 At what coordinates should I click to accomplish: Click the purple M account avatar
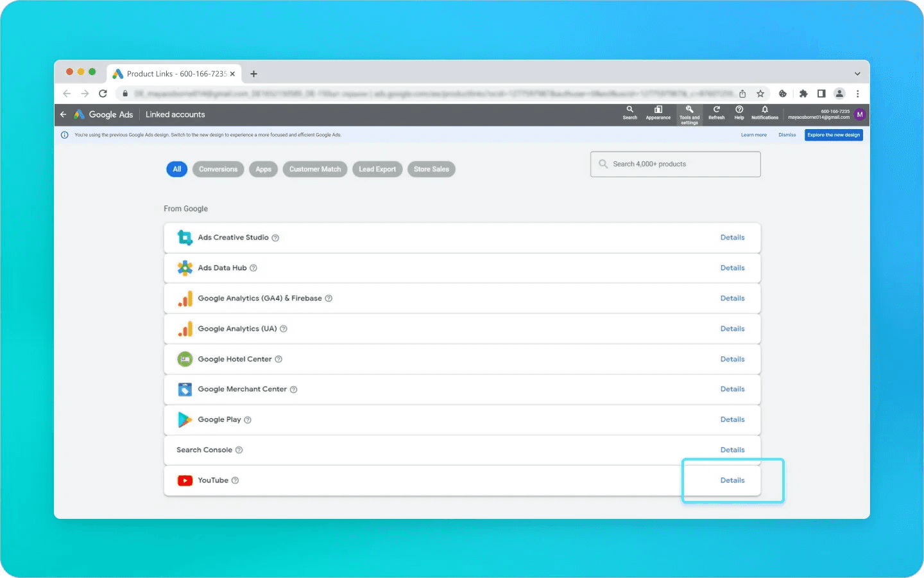tap(860, 114)
